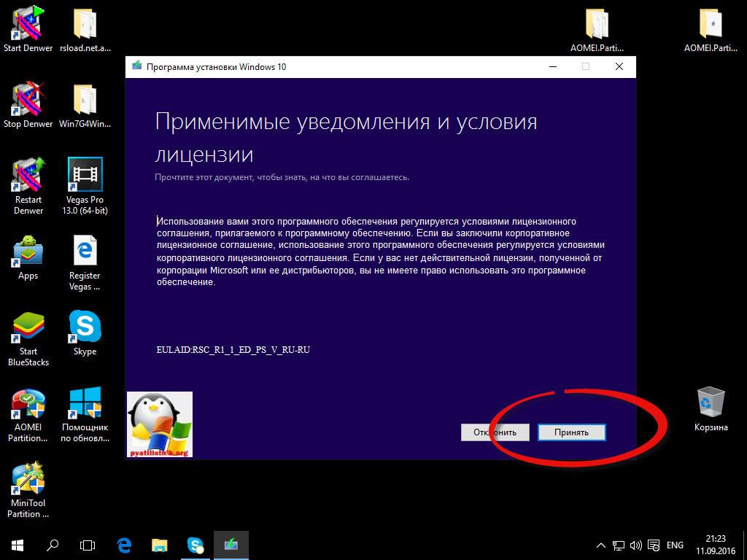Open File Explorer from the taskbar
The image size is (747, 560).
[x=160, y=545]
